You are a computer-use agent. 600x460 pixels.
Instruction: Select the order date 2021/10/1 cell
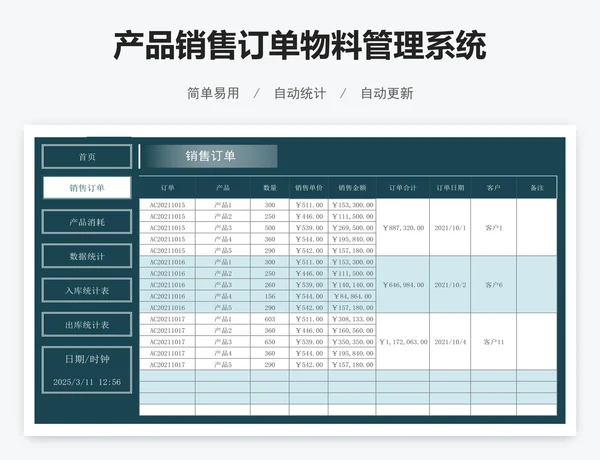click(x=450, y=228)
